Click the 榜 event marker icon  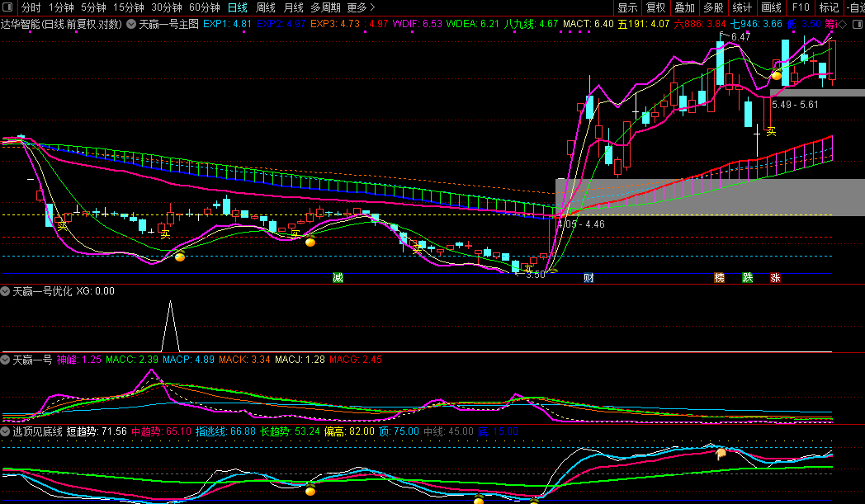click(x=720, y=277)
